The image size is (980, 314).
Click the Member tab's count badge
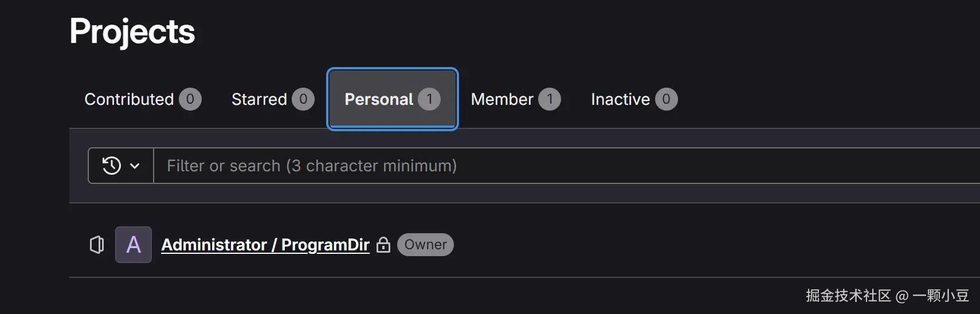click(550, 99)
